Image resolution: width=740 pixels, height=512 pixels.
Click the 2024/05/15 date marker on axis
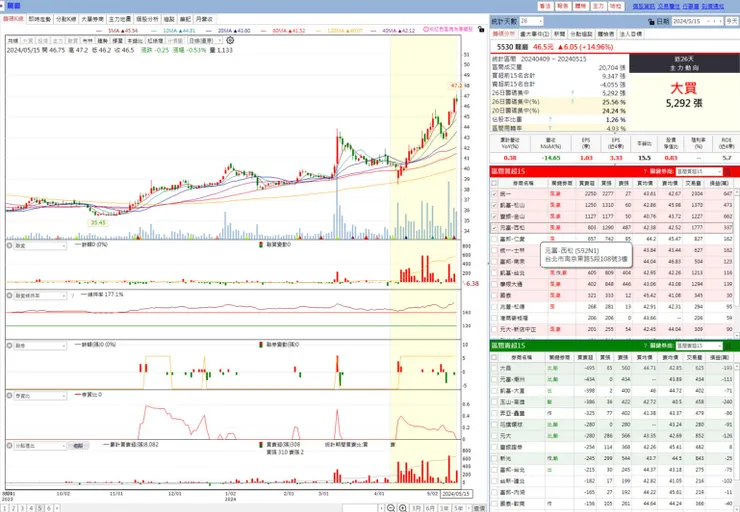(x=456, y=494)
